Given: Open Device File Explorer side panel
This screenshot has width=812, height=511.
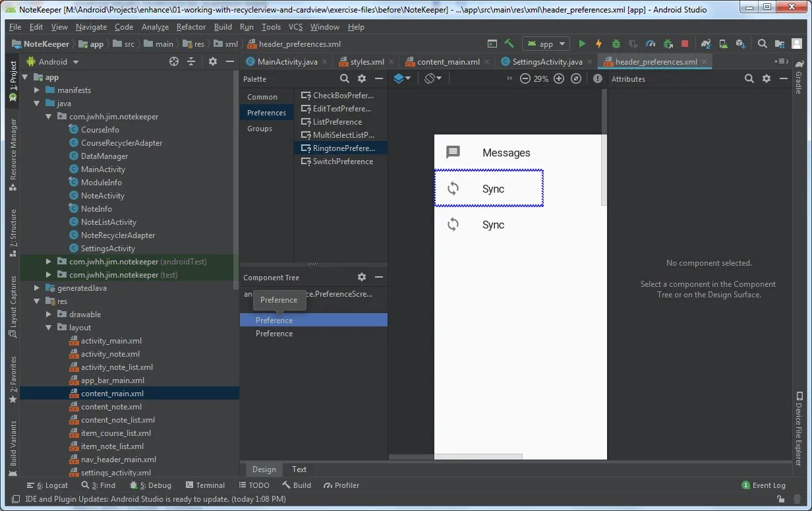Looking at the screenshot, I should pyautogui.click(x=799, y=429).
